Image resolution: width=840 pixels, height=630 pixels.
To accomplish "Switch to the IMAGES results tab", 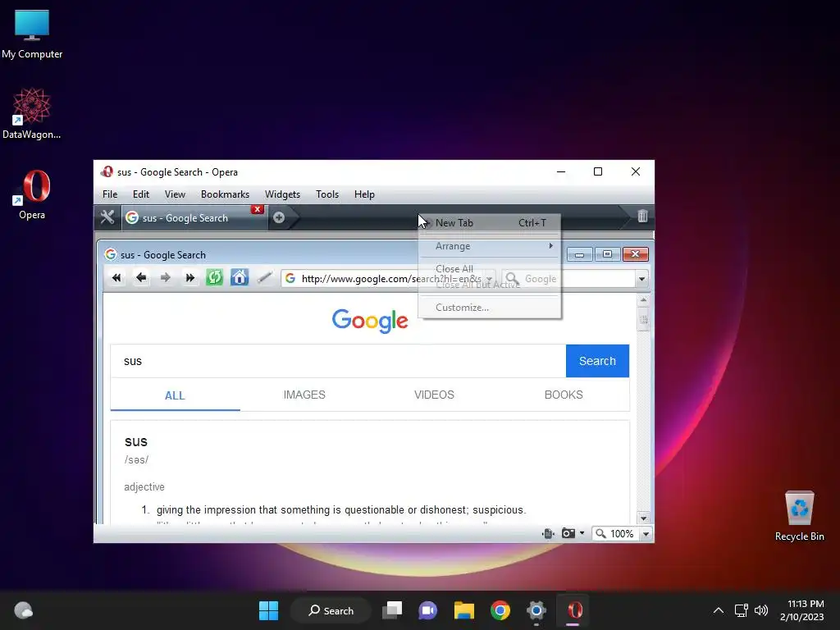I will (304, 395).
